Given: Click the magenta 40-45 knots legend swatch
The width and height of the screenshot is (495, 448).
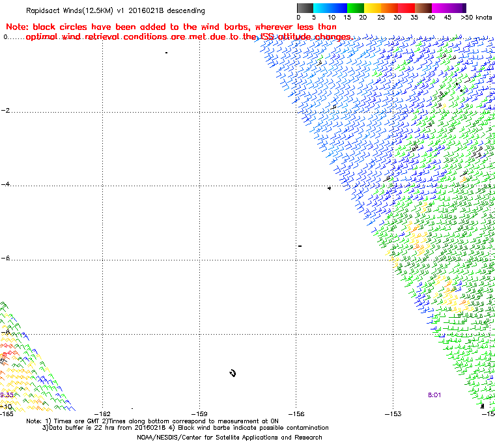Looking at the screenshot, I should pyautogui.click(x=440, y=8).
